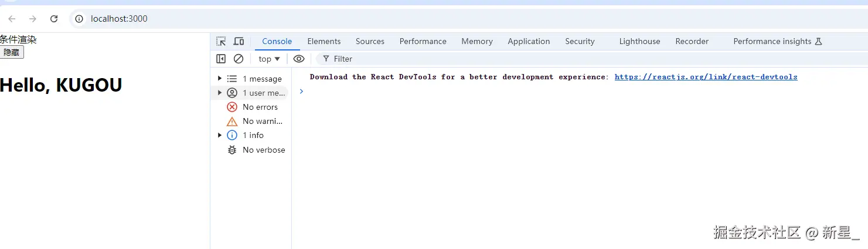Reload the localhost page
The height and width of the screenshot is (249, 868).
(x=54, y=19)
